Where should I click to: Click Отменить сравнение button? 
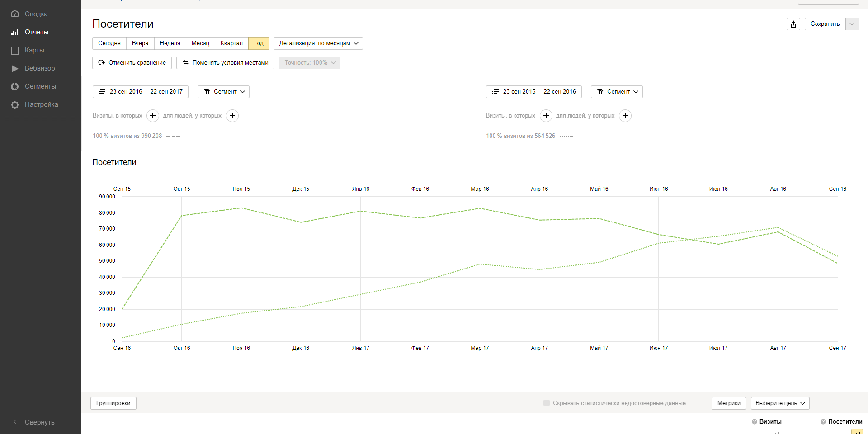(x=132, y=63)
